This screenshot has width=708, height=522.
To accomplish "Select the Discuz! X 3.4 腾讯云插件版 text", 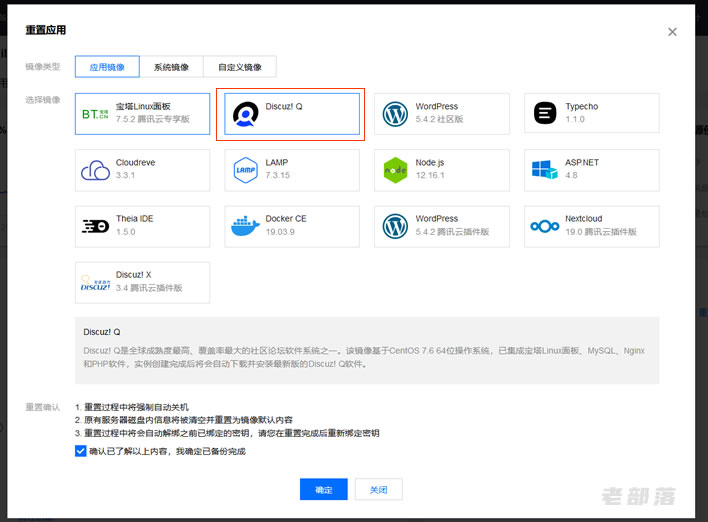I will point(149,288).
